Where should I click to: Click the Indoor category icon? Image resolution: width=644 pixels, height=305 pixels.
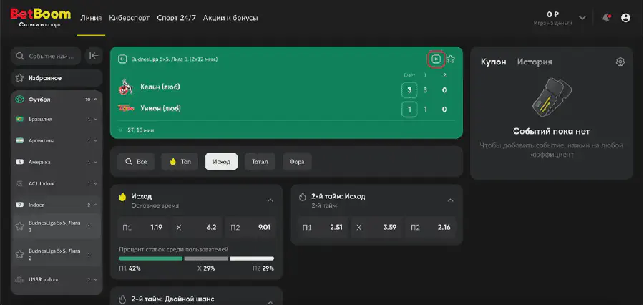point(19,205)
